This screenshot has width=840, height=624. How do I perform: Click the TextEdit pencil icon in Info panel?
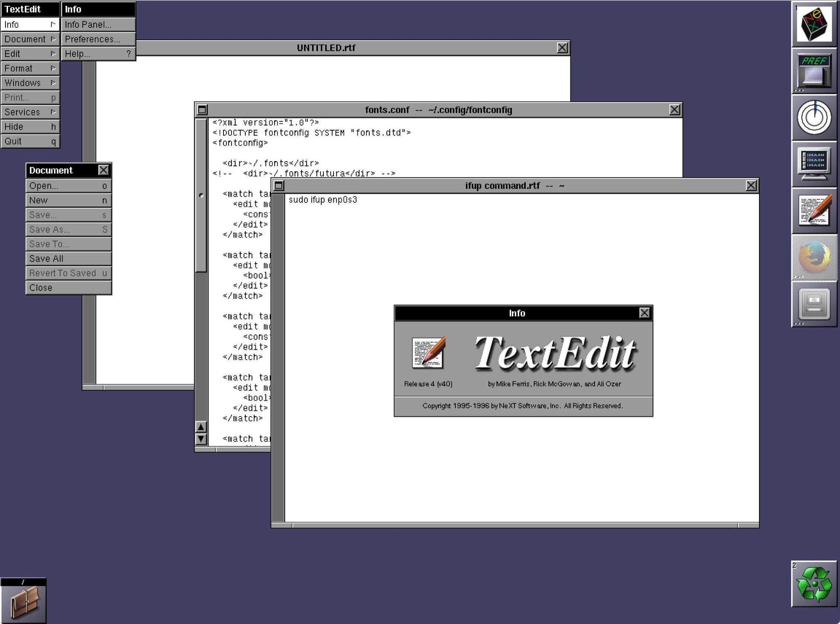(x=428, y=352)
